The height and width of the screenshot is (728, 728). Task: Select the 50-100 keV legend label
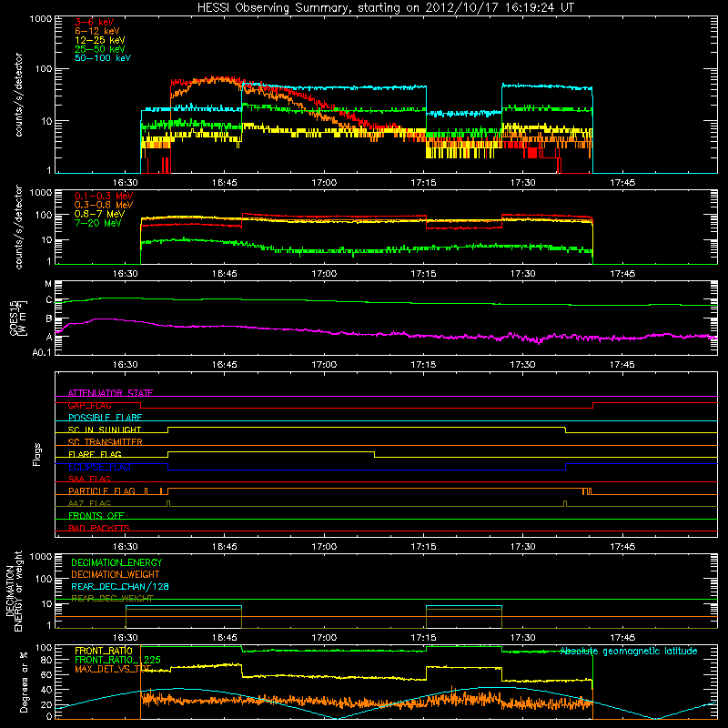103,58
